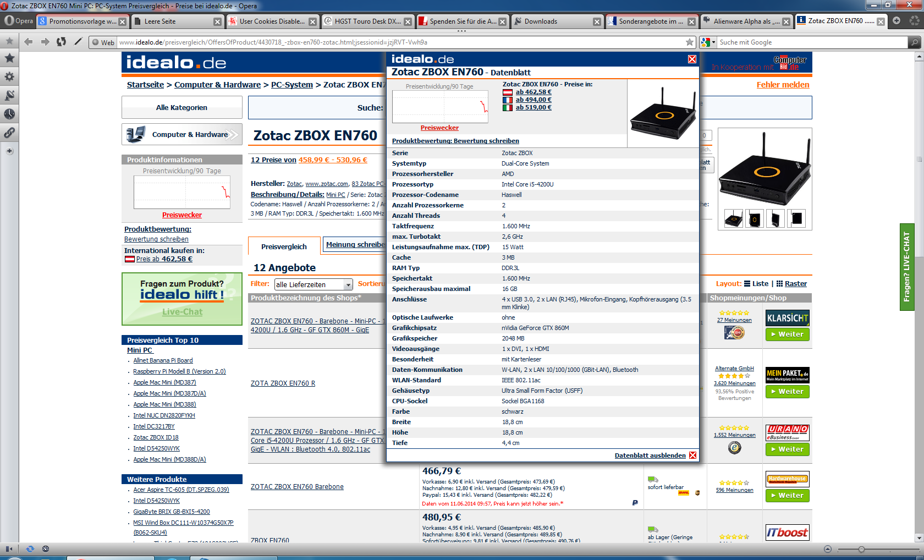Click Produktbewertung: Bewertung schreiben in popup

pos(455,141)
